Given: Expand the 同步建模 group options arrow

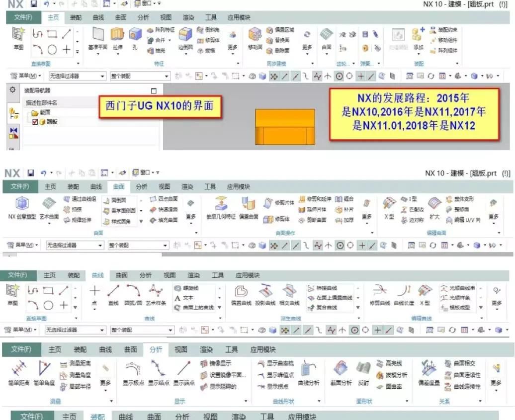Looking at the screenshot, I should (x=312, y=64).
